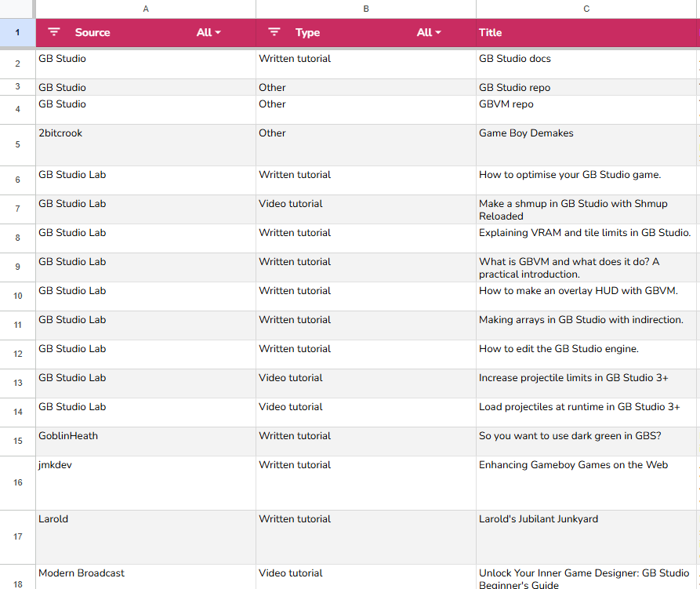Select row 1 header number
This screenshot has width=700, height=589.
[17, 33]
